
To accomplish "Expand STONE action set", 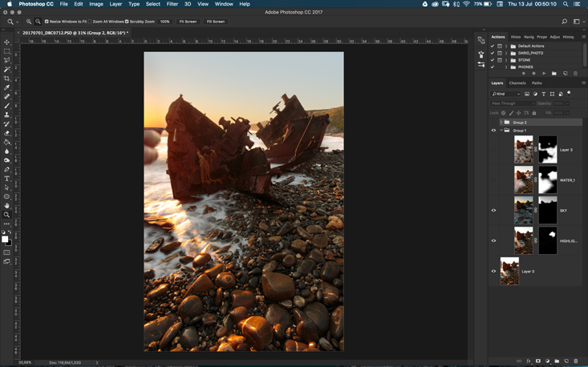I will pyautogui.click(x=506, y=60).
